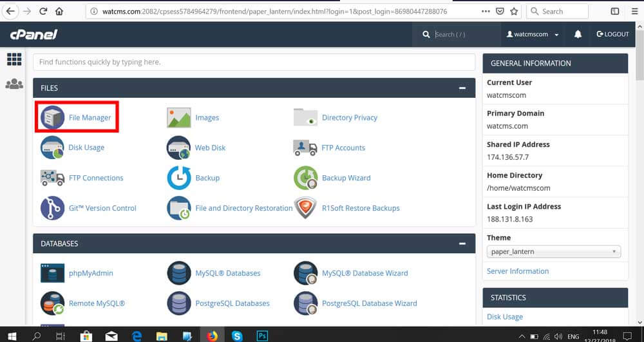Reload the page in the browser
Viewport: 644px width, 342px height.
point(43,12)
